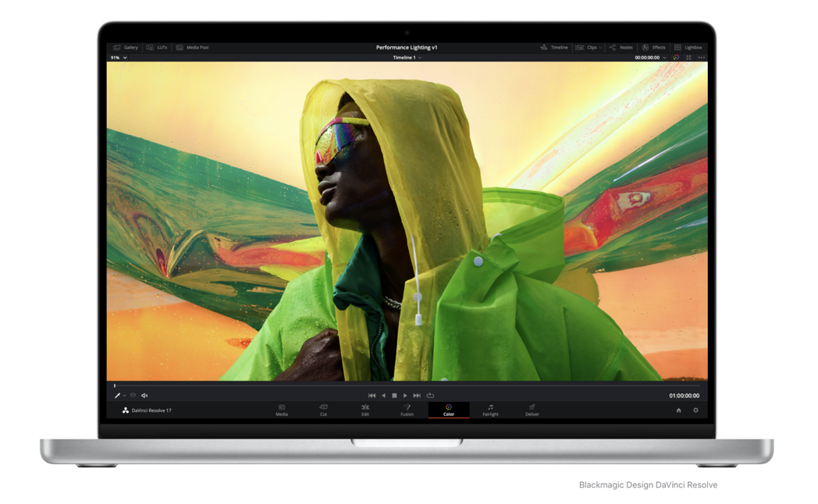Open Project Settings gear icon
Image resolution: width=818 pixels, height=504 pixels.
pyautogui.click(x=695, y=410)
